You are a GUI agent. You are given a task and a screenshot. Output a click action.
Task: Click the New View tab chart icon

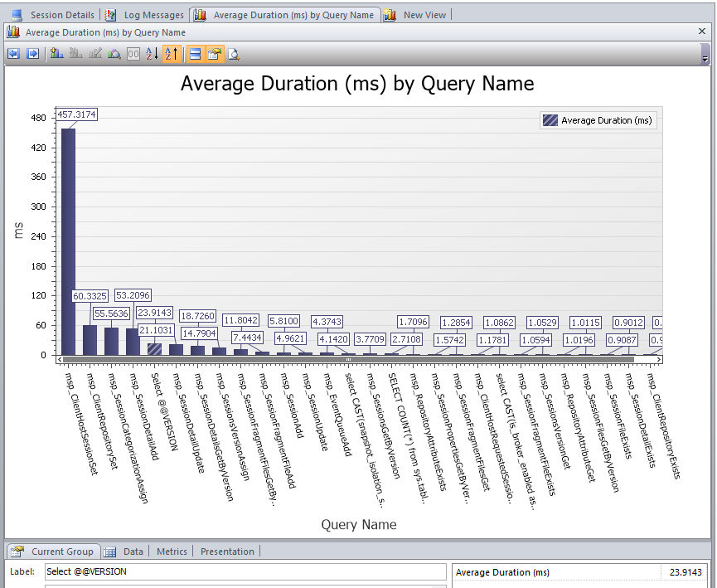click(x=390, y=15)
